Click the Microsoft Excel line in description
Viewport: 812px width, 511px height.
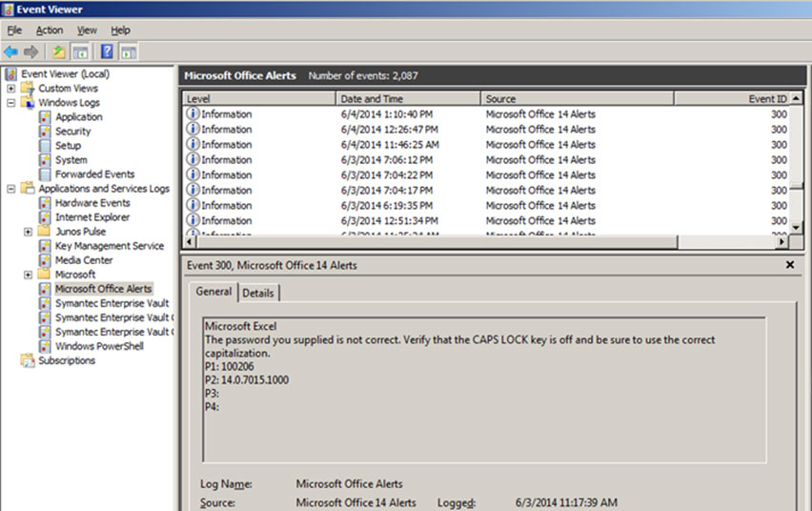[241, 326]
